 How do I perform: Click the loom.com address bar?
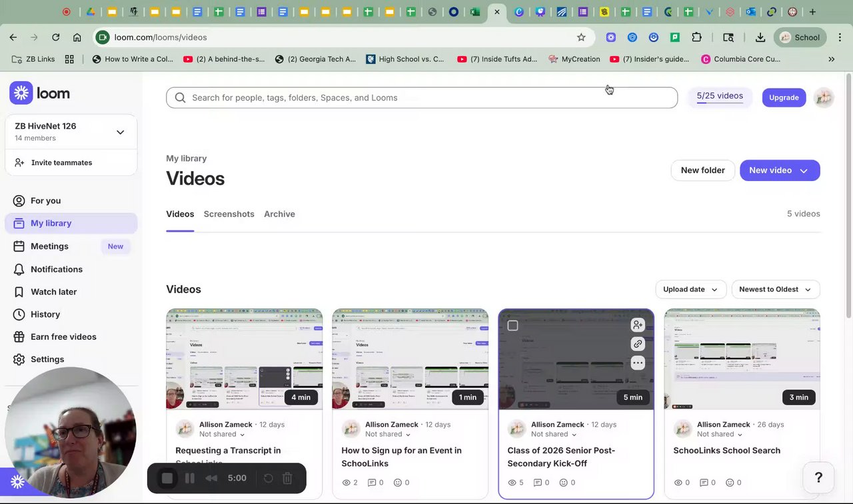tap(343, 37)
